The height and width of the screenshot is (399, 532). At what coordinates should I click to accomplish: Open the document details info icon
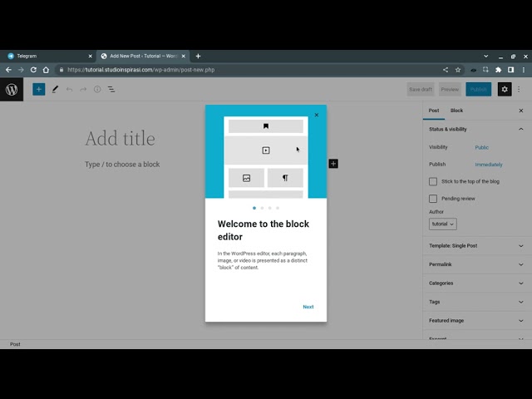coord(97,89)
